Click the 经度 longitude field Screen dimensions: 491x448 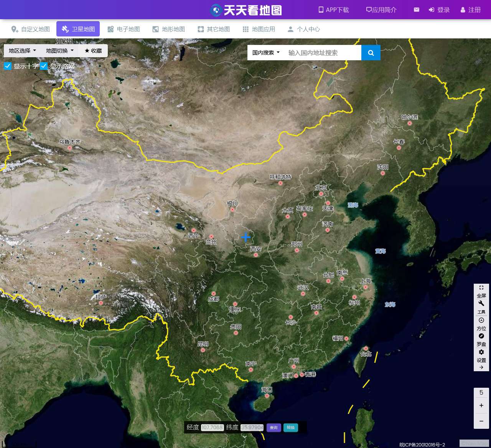[x=213, y=427]
